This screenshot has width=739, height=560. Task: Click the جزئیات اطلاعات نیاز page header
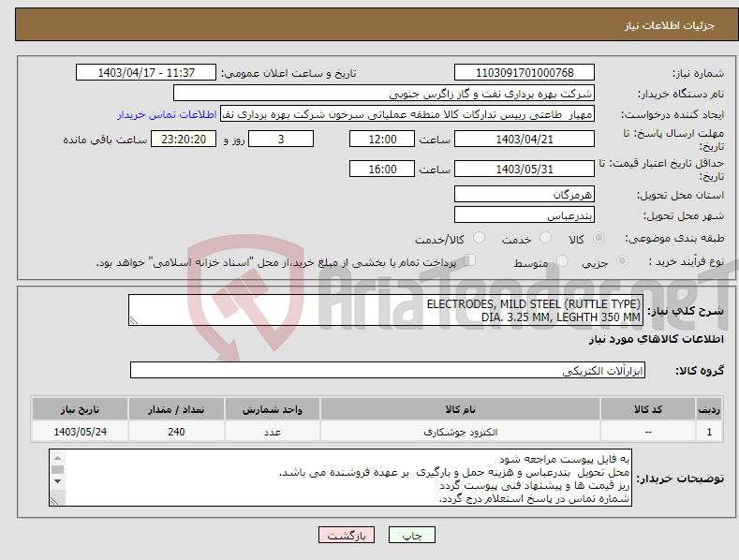[670, 25]
